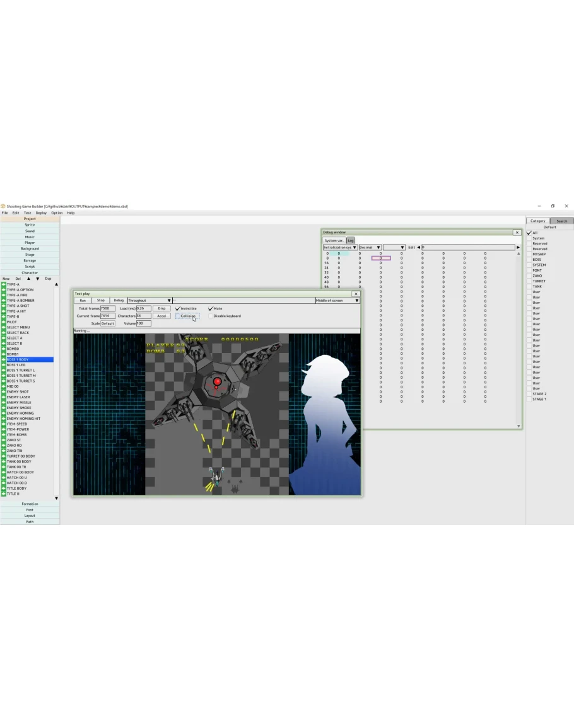
Task: Click the Accel button
Action: click(x=161, y=316)
